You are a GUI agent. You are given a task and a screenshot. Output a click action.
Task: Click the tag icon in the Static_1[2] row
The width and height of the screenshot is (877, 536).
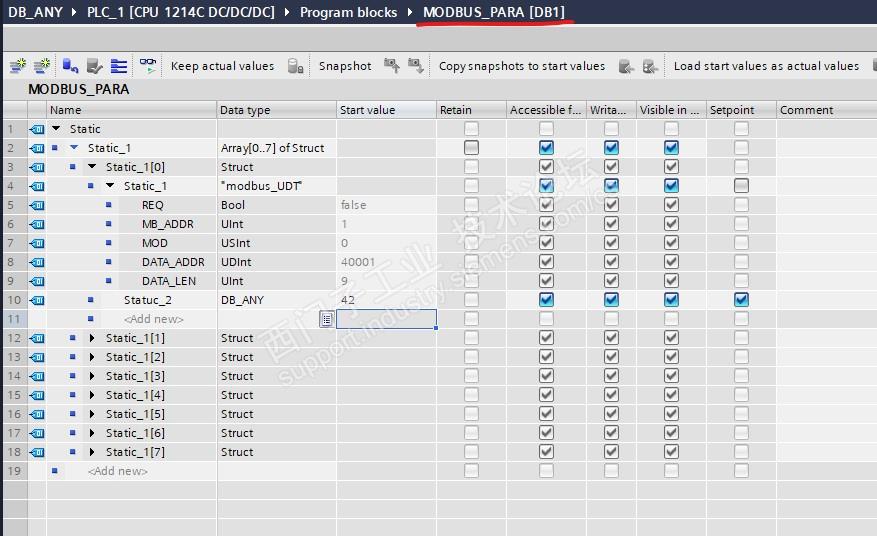37,358
